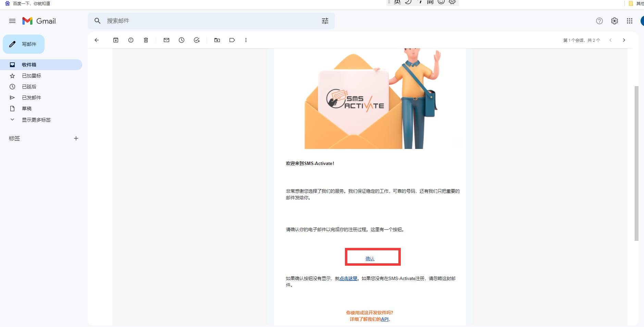Open Gmail settings gear
The width and height of the screenshot is (644, 327).
pyautogui.click(x=614, y=21)
